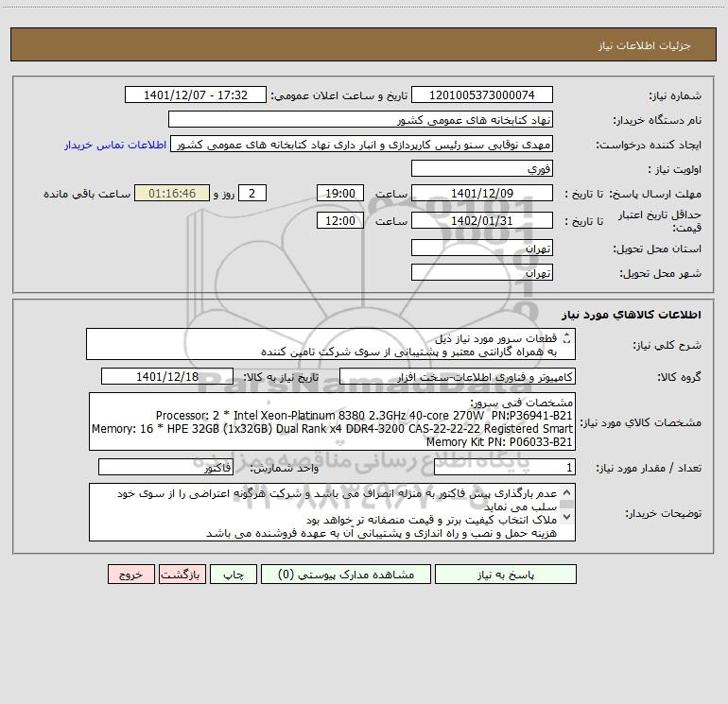728x704 pixels.
Task: Click the delivery province field تهران
Action: pyautogui.click(x=482, y=248)
